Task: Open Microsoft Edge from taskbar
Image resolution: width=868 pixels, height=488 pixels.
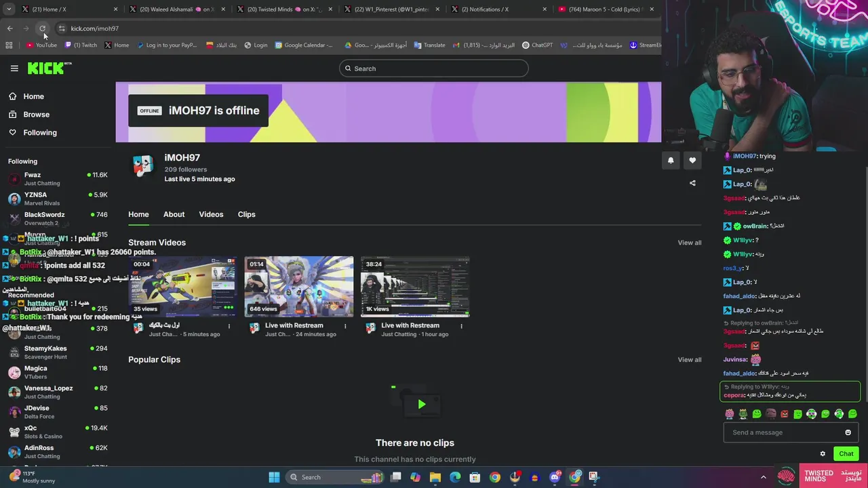Action: 455,477
